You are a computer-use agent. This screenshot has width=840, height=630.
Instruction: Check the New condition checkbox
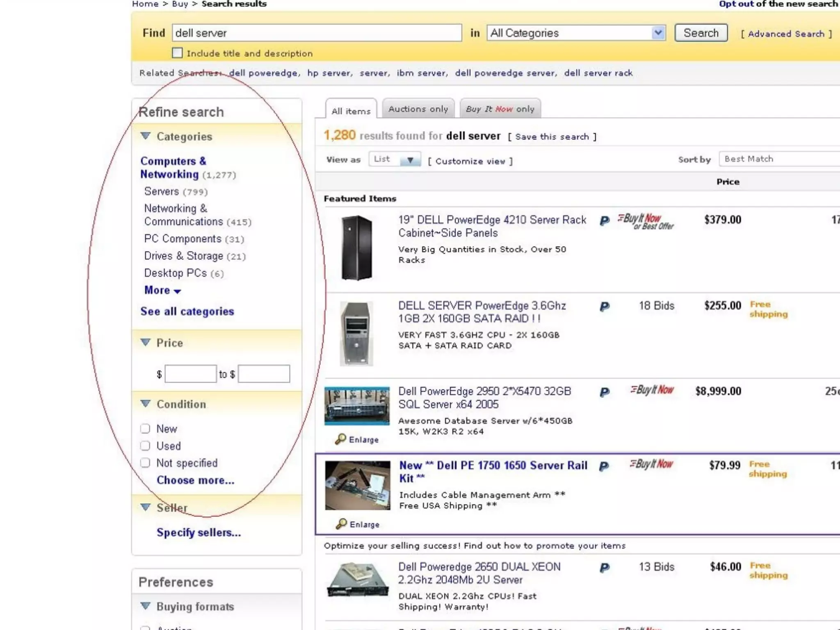[x=145, y=429]
